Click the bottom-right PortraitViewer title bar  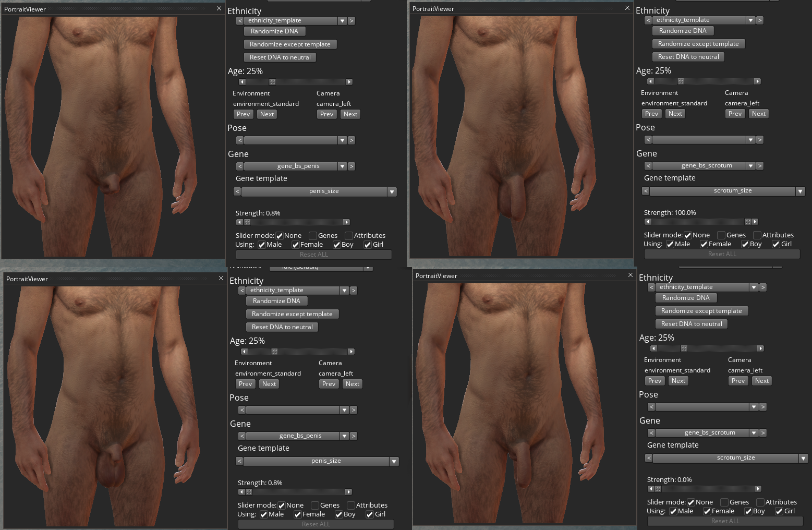524,275
